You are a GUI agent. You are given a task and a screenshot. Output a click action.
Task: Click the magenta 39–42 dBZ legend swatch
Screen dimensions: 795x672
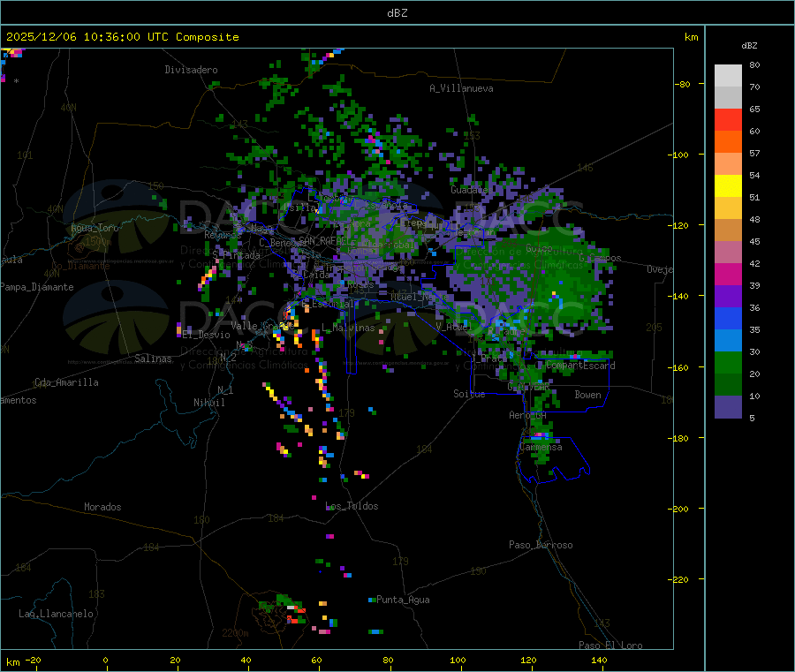[x=728, y=274]
